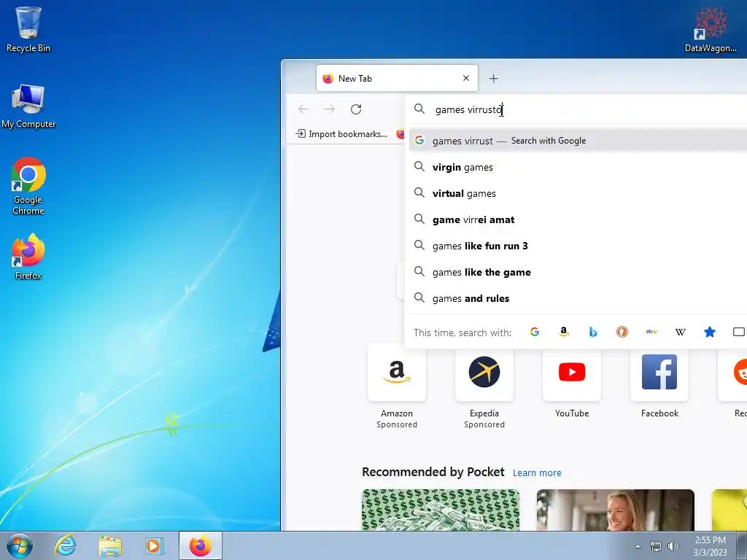Search this time with Bing icon
The height and width of the screenshot is (560, 747).
592,332
